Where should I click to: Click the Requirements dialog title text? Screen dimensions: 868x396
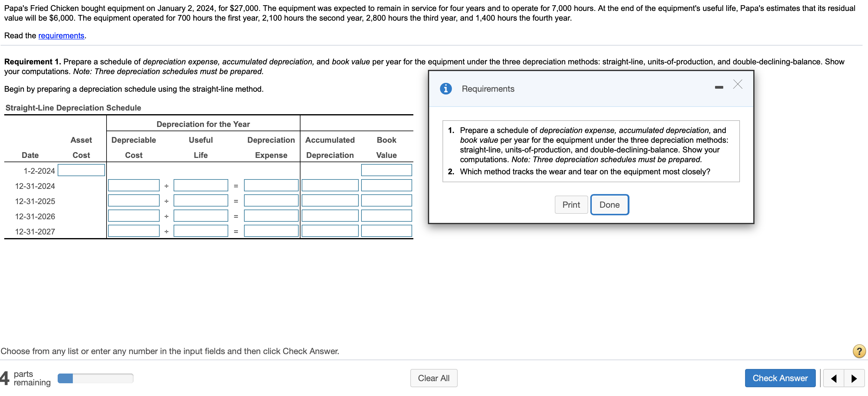coord(488,89)
